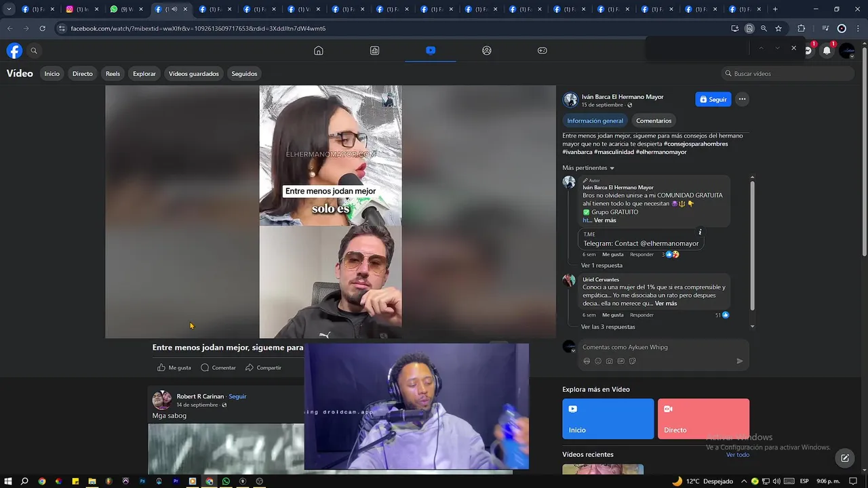Open the red Directo card in Explora más
The width and height of the screenshot is (868, 488).
(703, 419)
